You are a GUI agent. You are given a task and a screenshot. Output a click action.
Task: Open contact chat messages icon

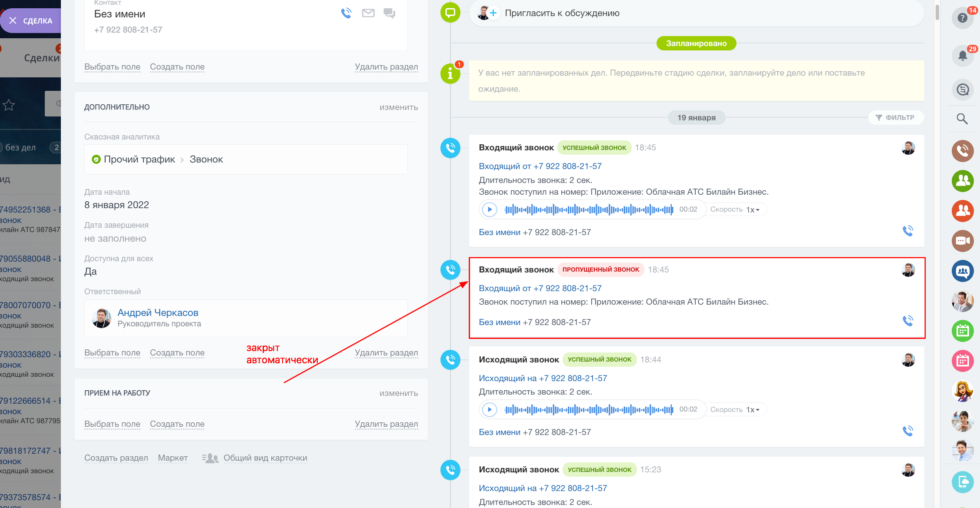tap(389, 13)
